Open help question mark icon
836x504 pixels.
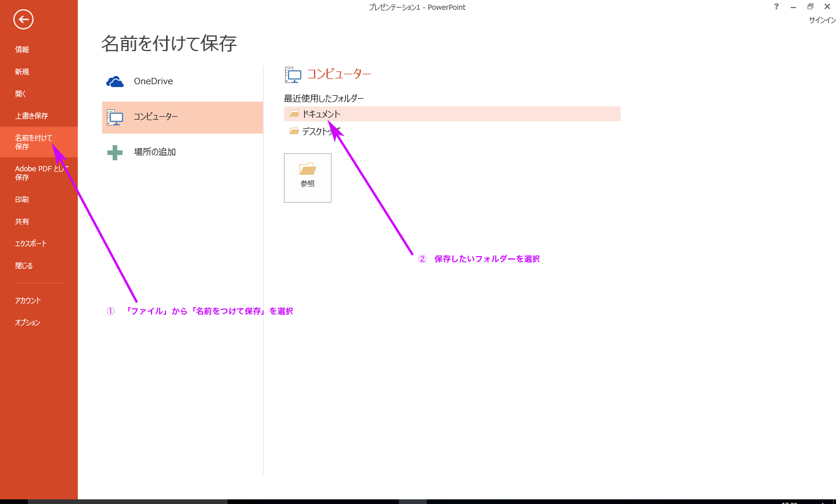[776, 6]
